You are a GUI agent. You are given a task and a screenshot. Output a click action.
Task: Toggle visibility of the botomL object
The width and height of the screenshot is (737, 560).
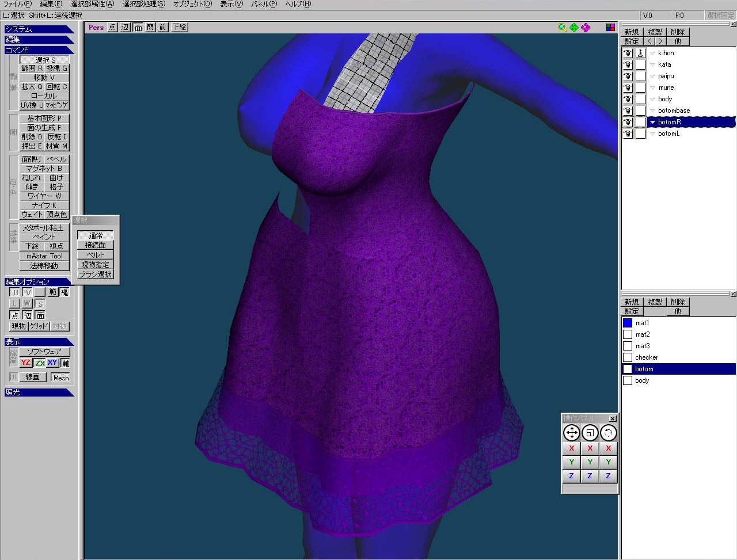pyautogui.click(x=628, y=134)
